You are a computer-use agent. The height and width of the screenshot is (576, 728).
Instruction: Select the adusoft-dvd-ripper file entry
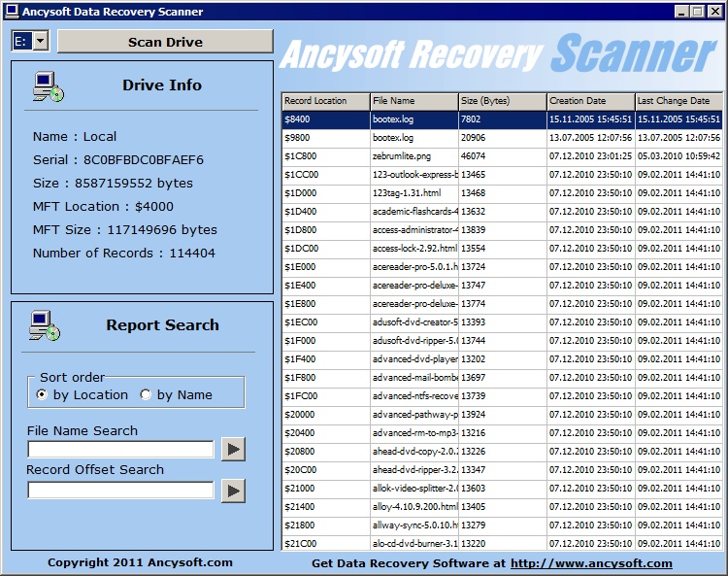[414, 341]
